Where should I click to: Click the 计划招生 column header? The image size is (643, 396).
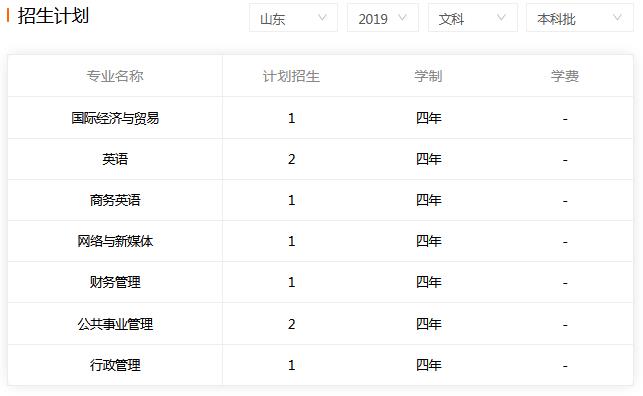coord(291,76)
